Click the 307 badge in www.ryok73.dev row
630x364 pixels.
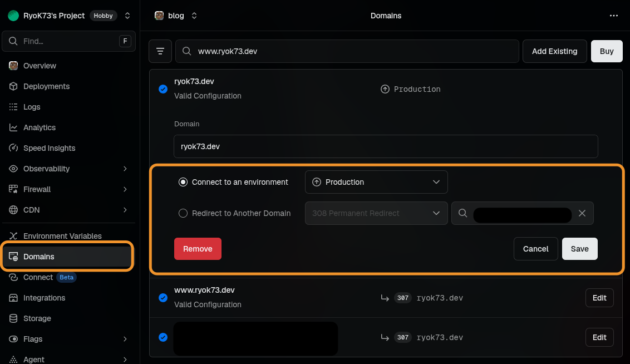click(402, 298)
